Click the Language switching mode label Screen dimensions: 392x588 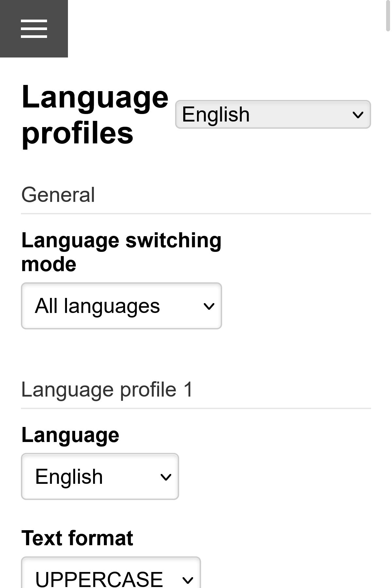121,252
